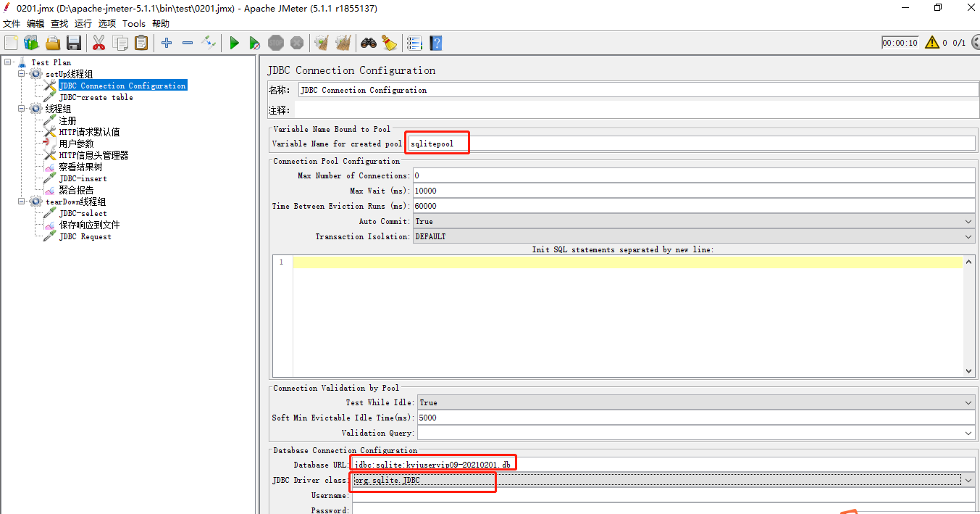Click the yellow warning triangle in toolbar
The width and height of the screenshot is (980, 514).
pos(931,42)
